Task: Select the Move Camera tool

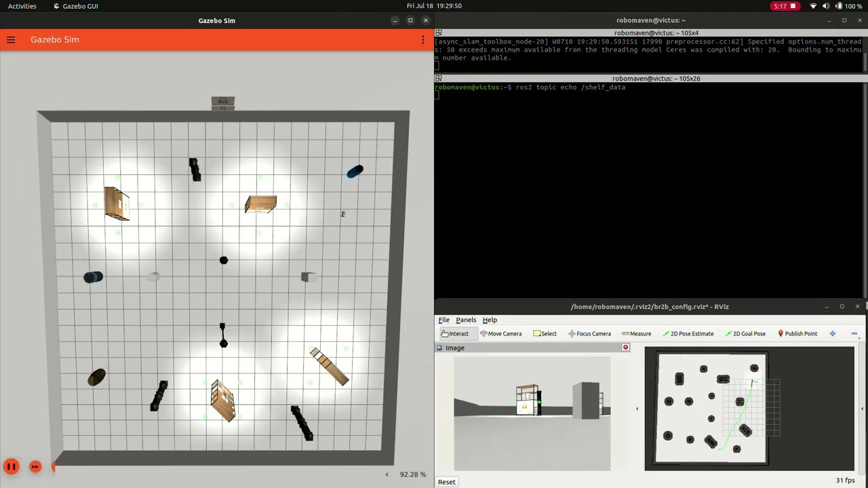Action: [500, 333]
